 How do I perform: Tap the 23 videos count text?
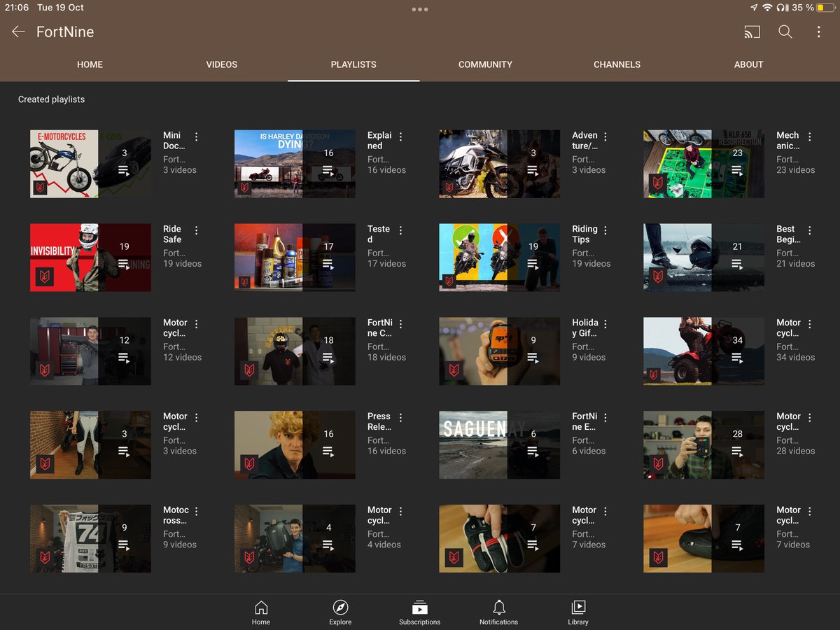point(796,170)
